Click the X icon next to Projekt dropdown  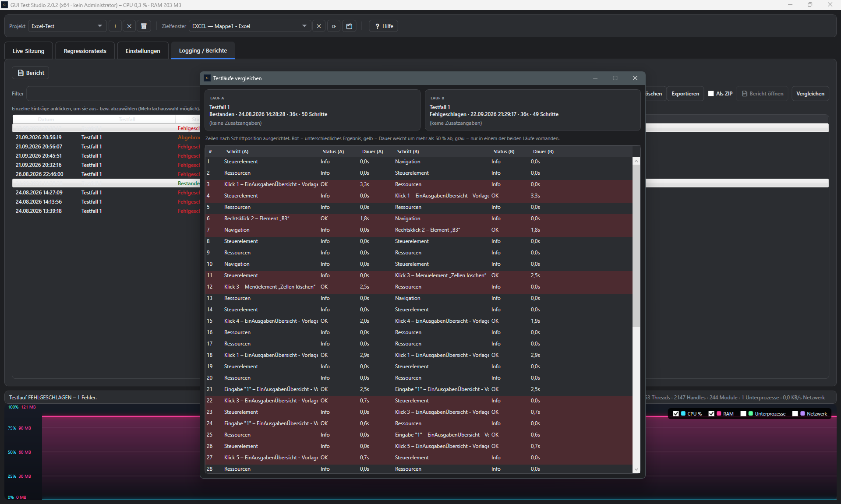point(129,26)
